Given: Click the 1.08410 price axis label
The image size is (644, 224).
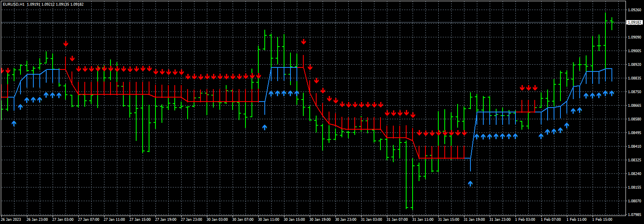Looking at the screenshot, I should [x=634, y=147].
